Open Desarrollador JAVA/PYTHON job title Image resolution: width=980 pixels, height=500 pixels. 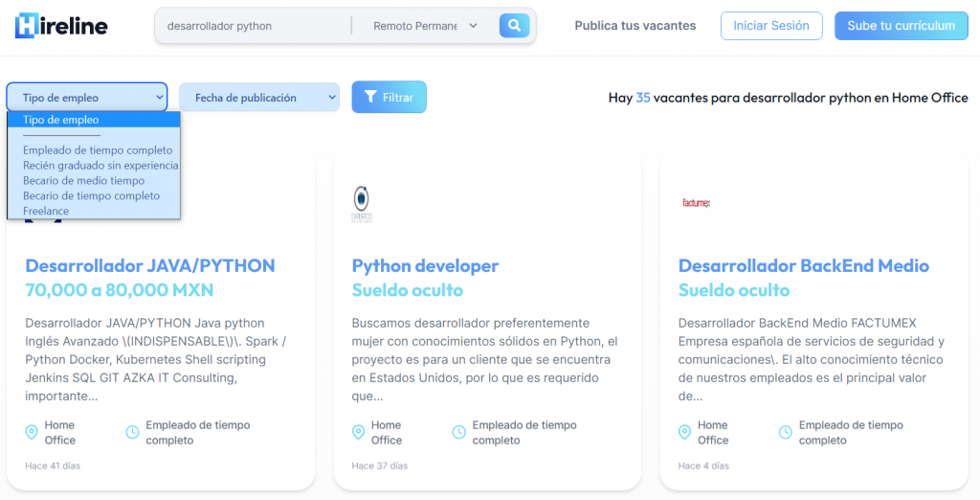click(150, 265)
